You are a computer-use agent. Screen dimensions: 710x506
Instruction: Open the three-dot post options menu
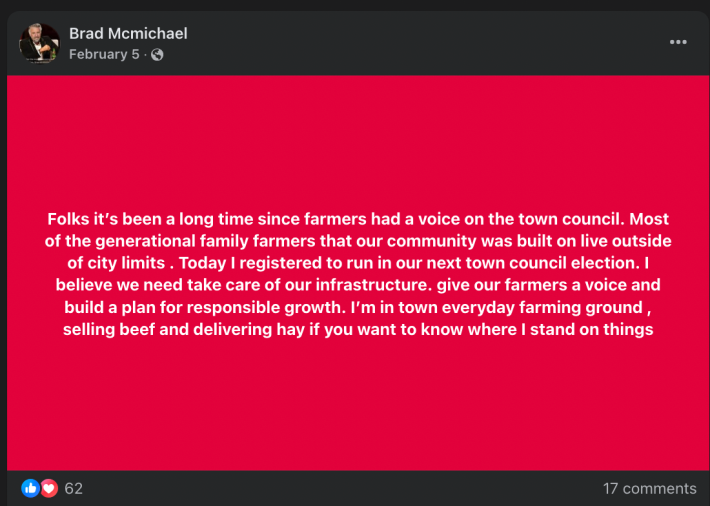[678, 42]
